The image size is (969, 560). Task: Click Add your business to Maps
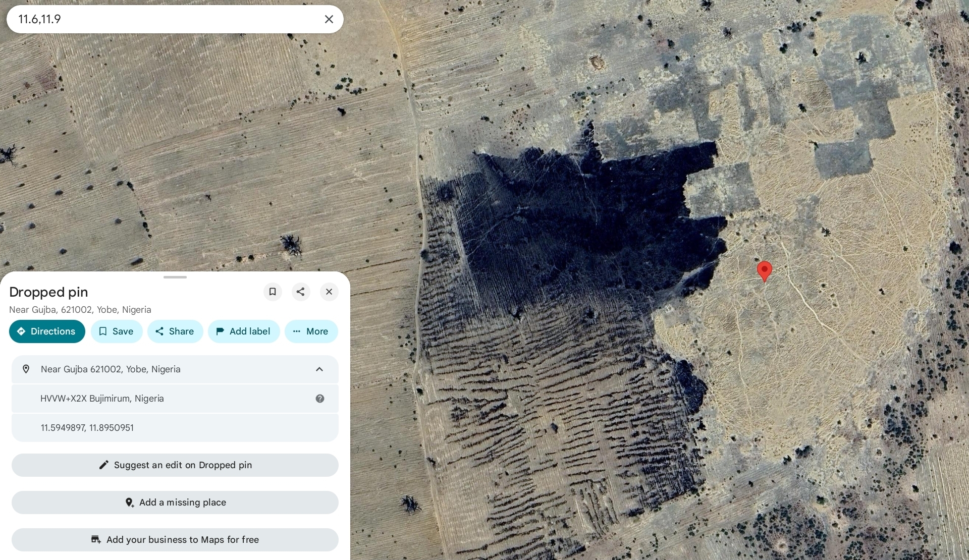(x=175, y=540)
